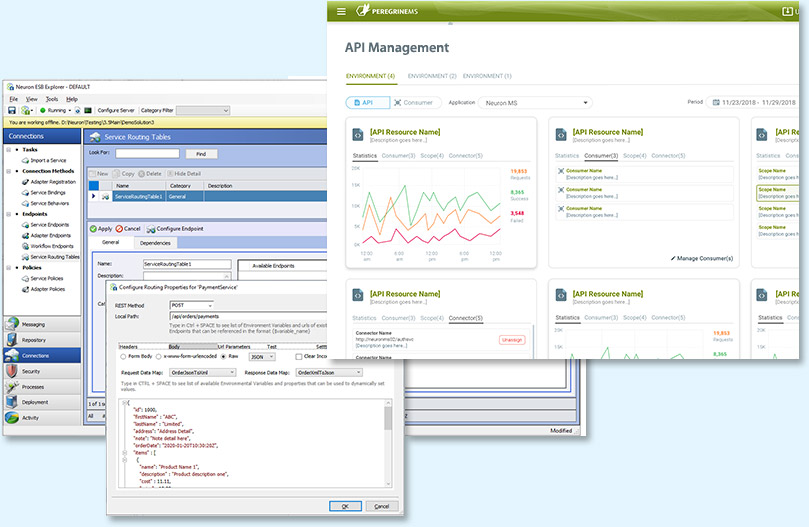Open the console icon in Neuron toolbar
The width and height of the screenshot is (809, 527).
[x=88, y=110]
